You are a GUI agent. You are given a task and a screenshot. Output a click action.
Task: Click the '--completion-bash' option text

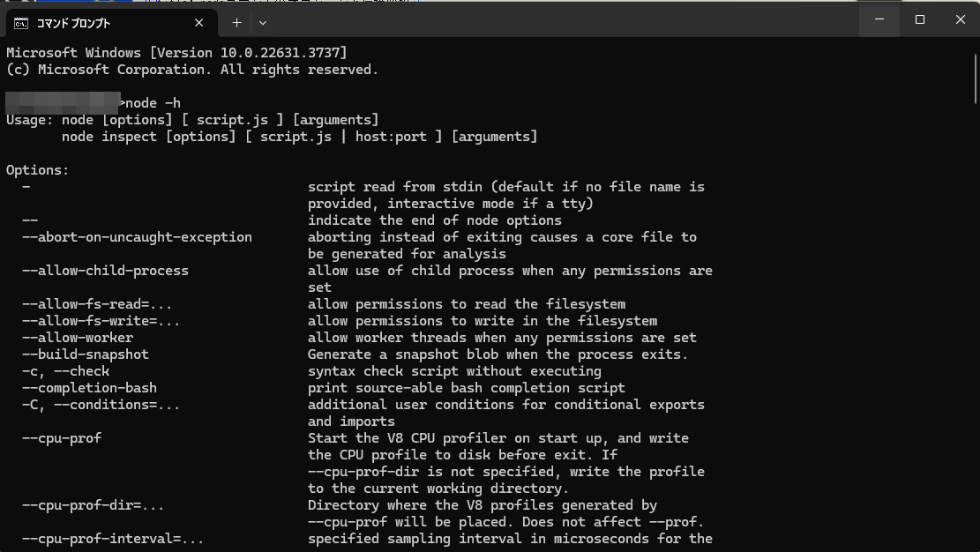click(89, 388)
